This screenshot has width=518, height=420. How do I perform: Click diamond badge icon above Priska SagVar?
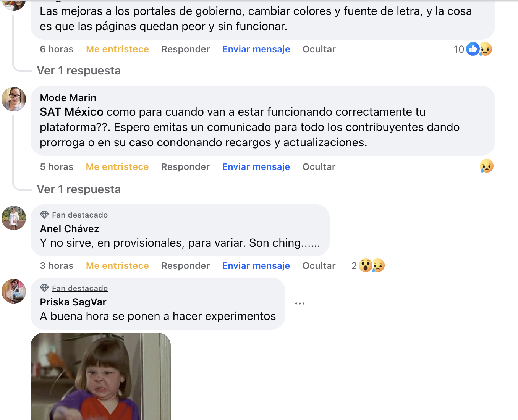point(44,288)
